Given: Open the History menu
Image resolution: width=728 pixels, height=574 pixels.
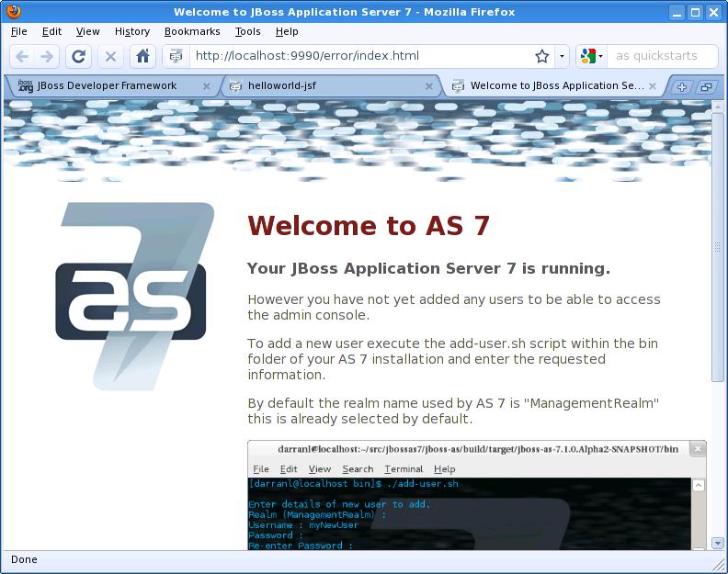Looking at the screenshot, I should tap(132, 31).
